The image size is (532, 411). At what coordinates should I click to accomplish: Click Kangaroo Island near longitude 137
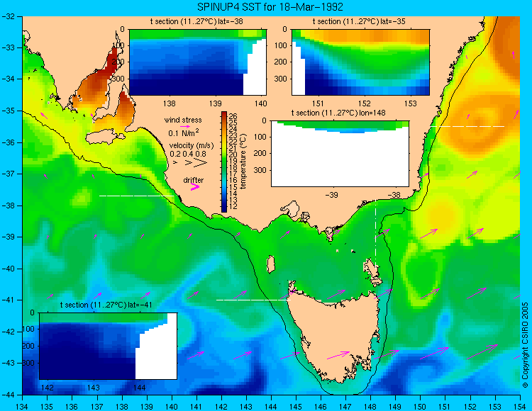coord(104,137)
